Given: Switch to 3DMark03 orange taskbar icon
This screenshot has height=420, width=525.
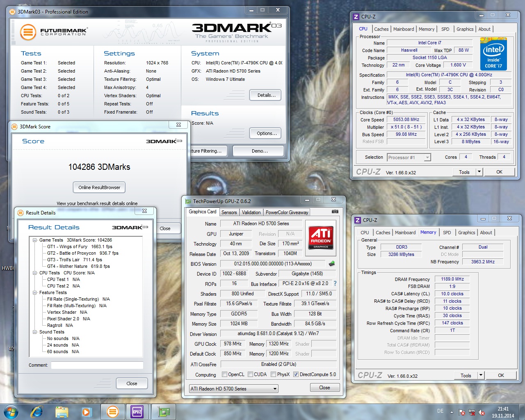Looking at the screenshot, I should 112,411.
